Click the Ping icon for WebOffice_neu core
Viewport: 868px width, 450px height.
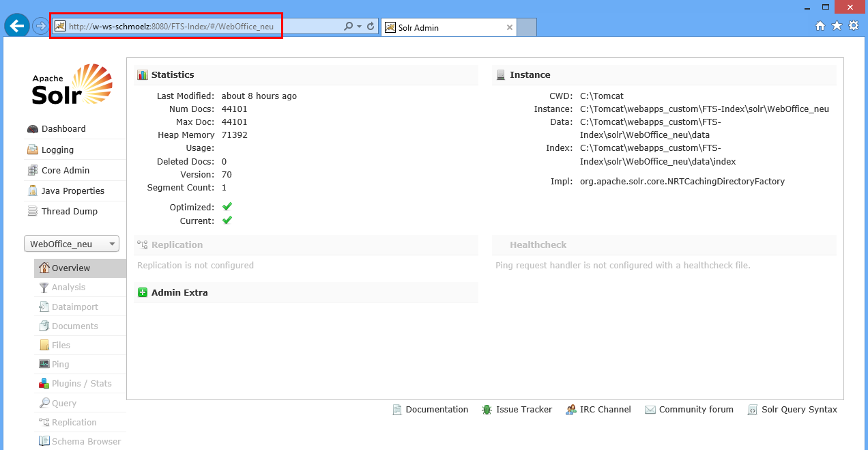point(44,364)
